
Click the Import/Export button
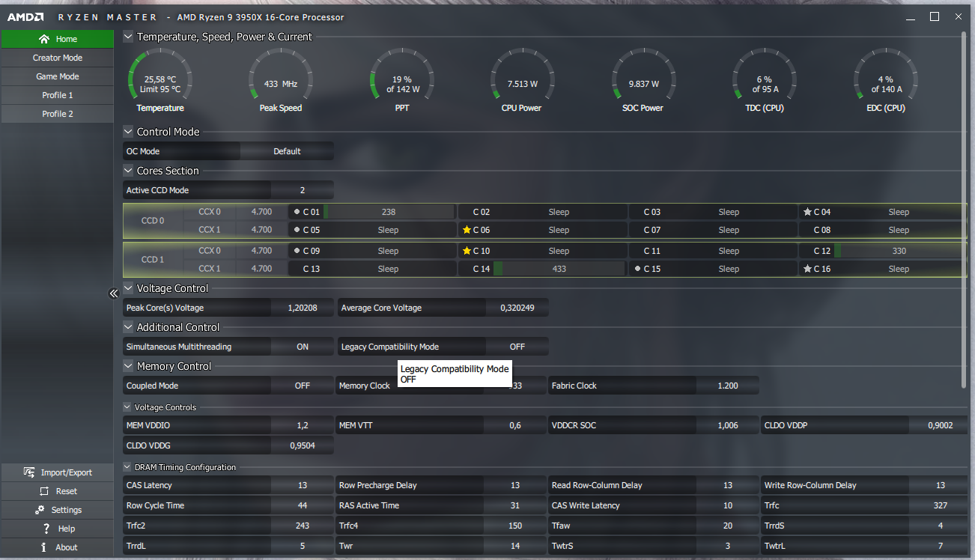[x=58, y=472]
